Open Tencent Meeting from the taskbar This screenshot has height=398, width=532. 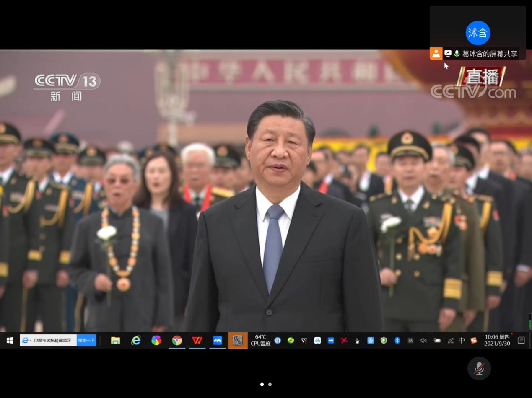[x=217, y=340]
